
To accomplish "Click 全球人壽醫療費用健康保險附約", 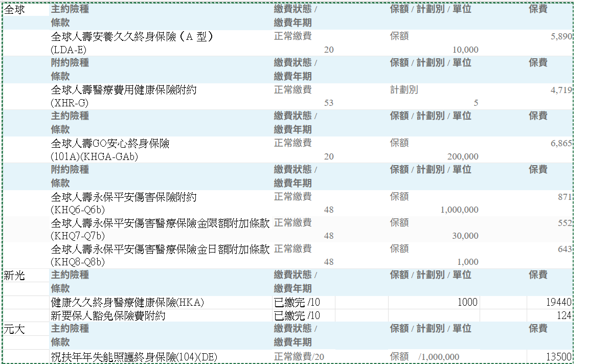I will [124, 90].
